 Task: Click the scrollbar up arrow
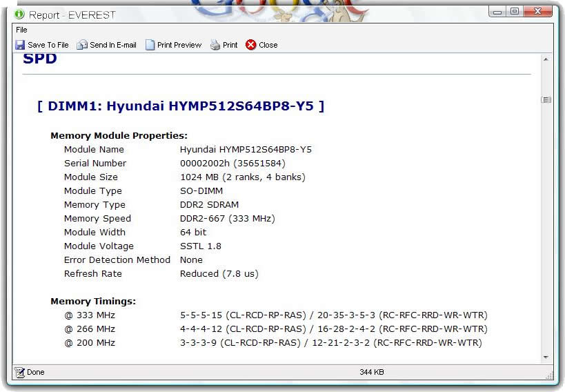point(546,59)
